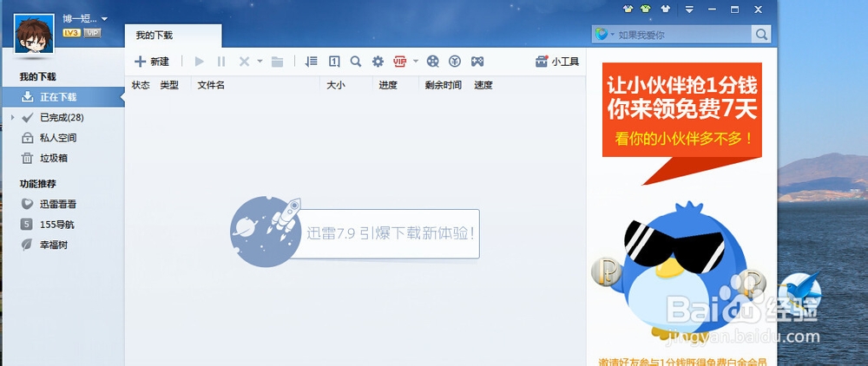Click the 新建 new download button
The image size is (868, 366).
coord(152,62)
